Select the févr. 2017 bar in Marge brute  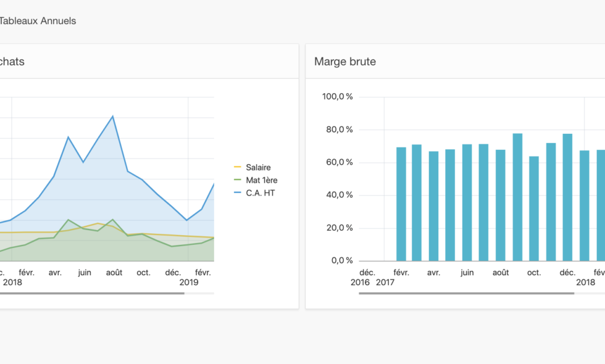[x=401, y=204]
